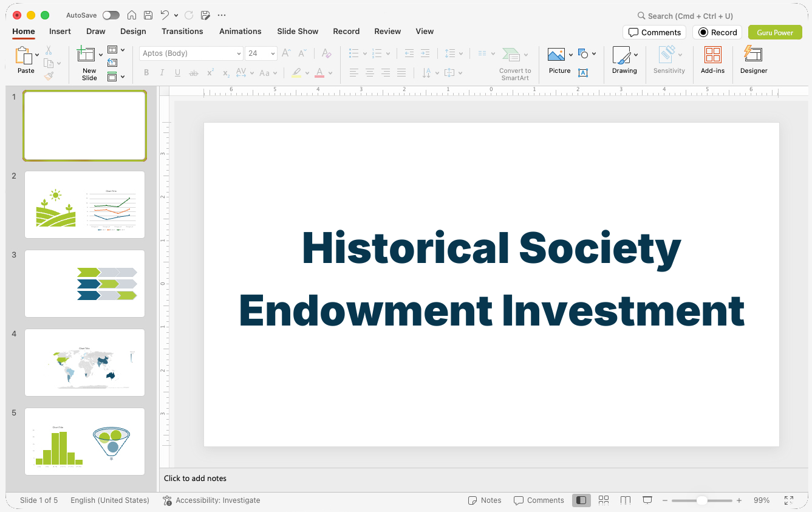Click the Home icon in the title bar
Screen dimensions: 812x512
[132, 15]
